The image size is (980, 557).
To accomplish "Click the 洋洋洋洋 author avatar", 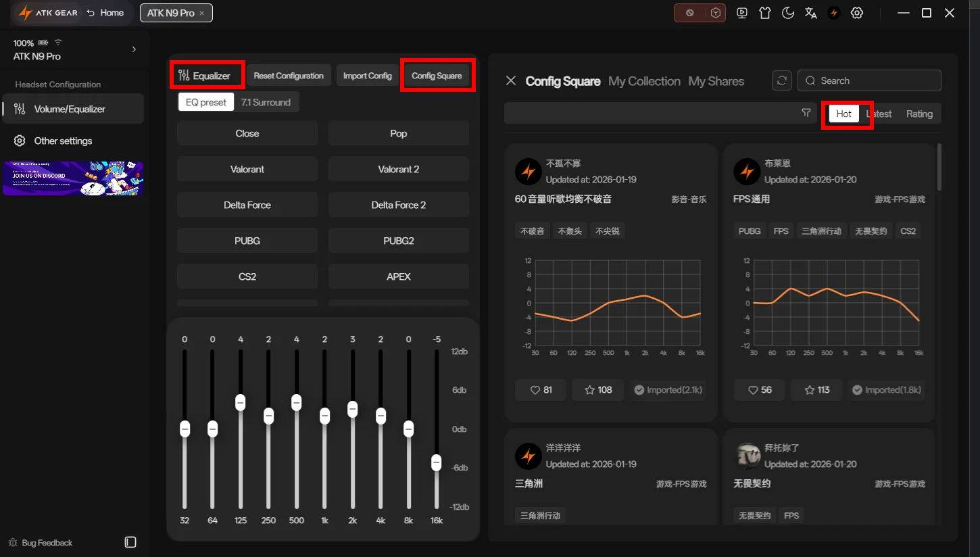I will click(x=529, y=456).
